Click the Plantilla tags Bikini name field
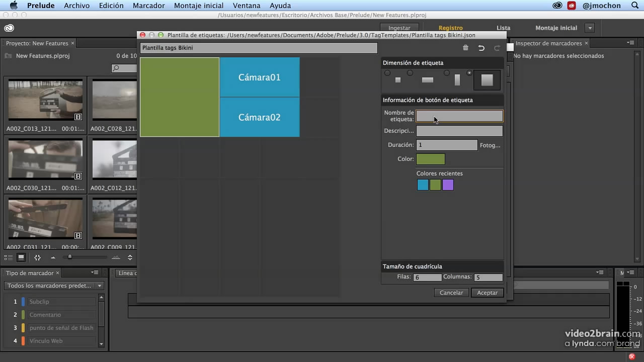The height and width of the screenshot is (362, 644). click(259, 48)
